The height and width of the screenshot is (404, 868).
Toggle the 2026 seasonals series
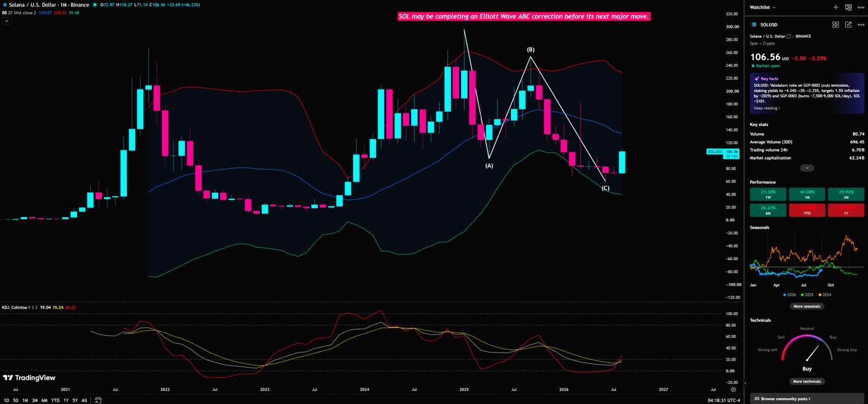[x=790, y=295]
